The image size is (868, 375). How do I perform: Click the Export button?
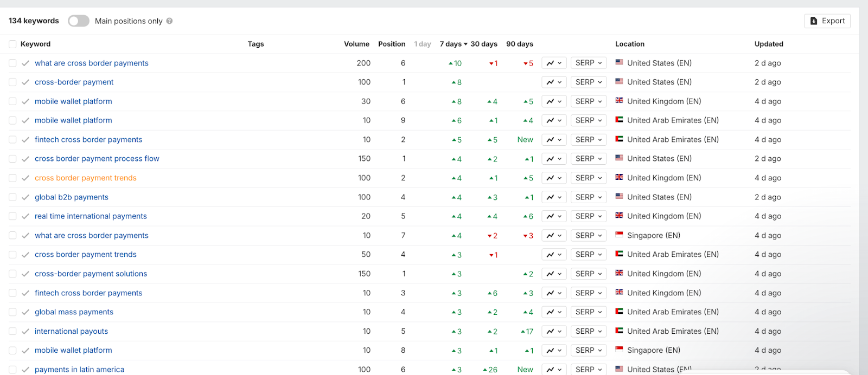827,21
